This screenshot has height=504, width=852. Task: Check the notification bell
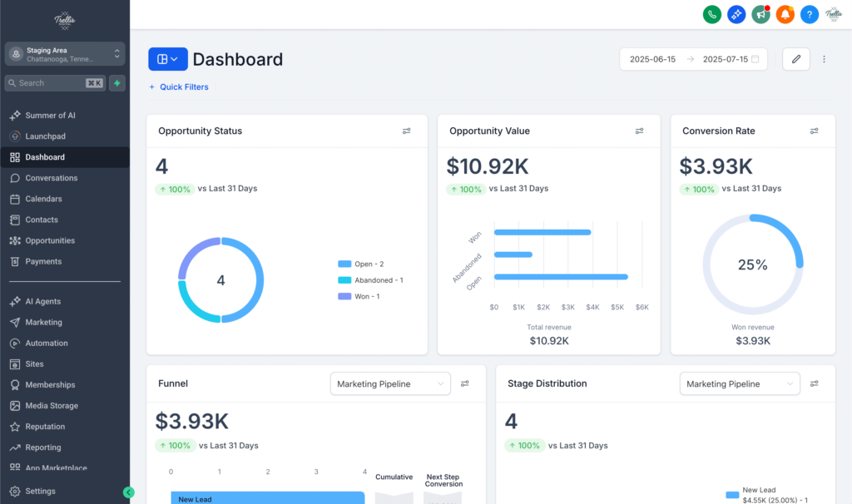coord(785,14)
